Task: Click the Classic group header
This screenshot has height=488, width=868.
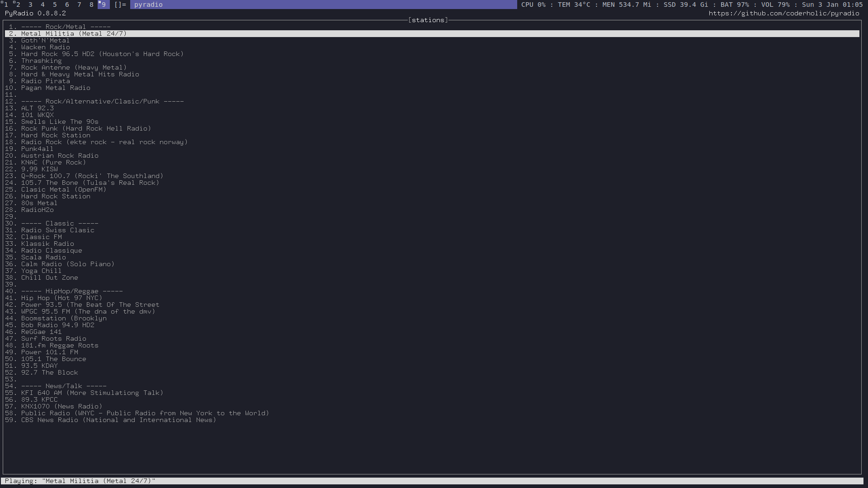Action: point(60,223)
